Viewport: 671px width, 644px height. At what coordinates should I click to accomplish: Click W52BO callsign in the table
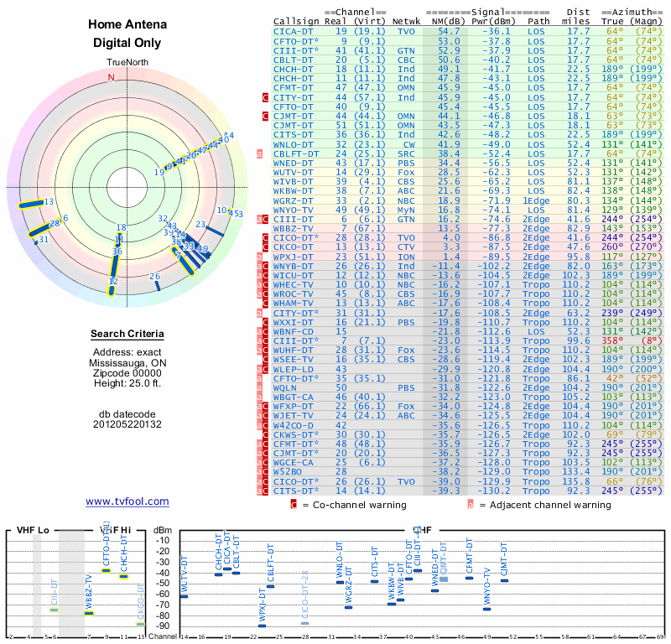click(288, 471)
